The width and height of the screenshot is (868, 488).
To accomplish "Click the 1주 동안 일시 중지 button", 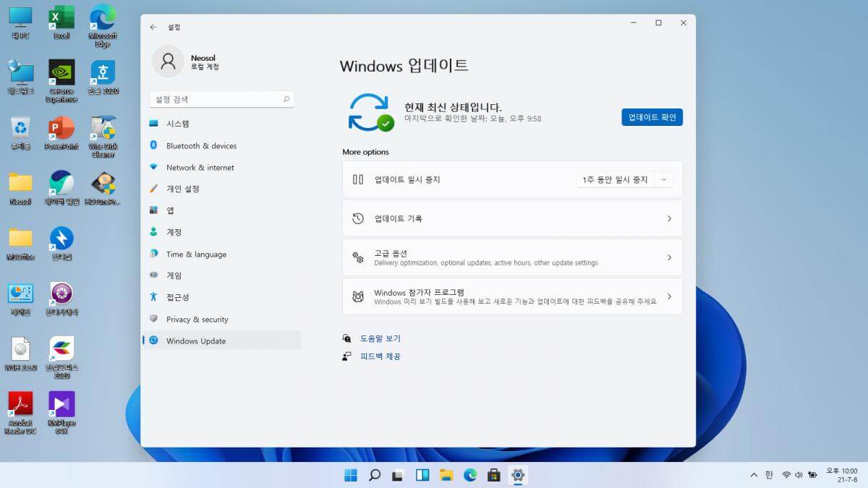I will 616,179.
